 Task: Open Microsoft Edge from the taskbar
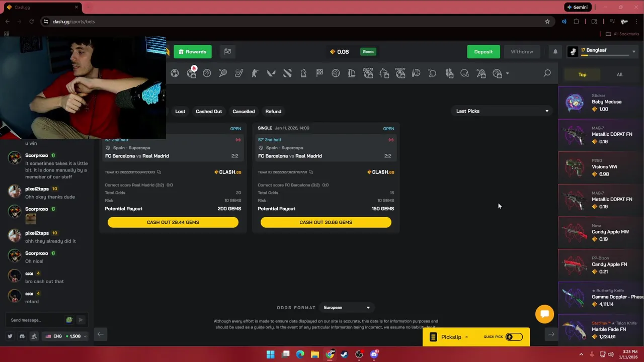tap(300, 354)
